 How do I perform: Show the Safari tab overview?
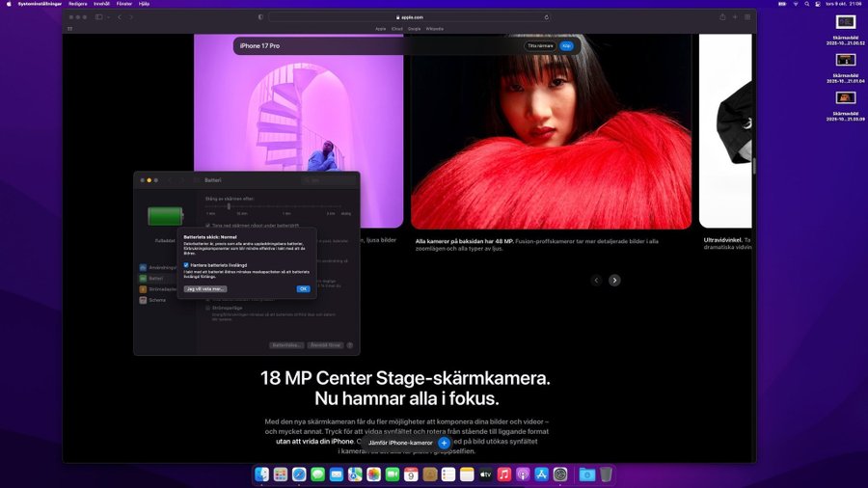[x=747, y=16]
